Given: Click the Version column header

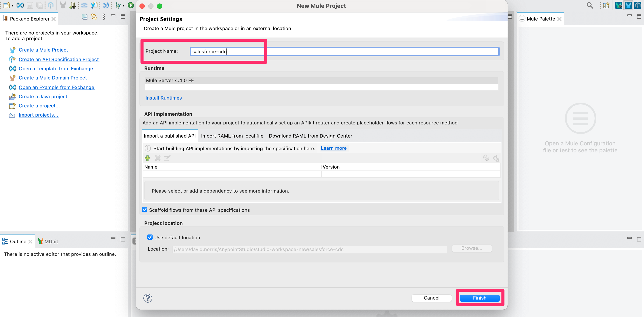Looking at the screenshot, I should coord(411,167).
